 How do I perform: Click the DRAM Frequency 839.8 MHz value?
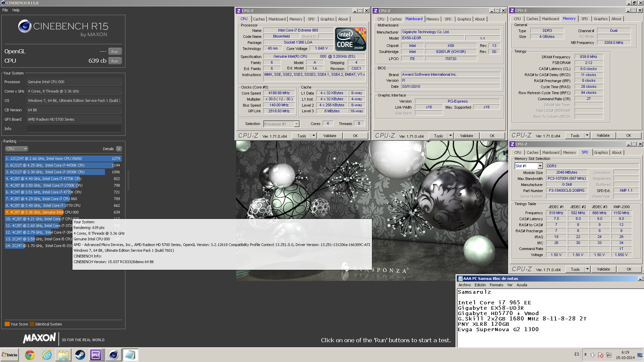(588, 57)
